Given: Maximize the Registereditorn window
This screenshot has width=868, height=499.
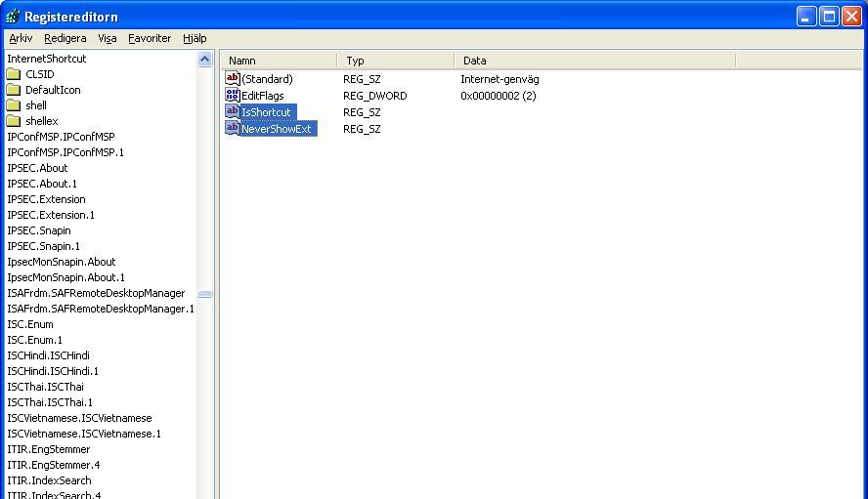Looking at the screenshot, I should [829, 17].
